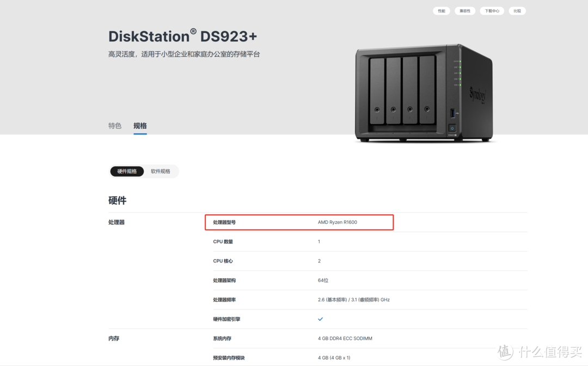This screenshot has height=366, width=588.
Task: Click the 性能 pill button at top right
Action: (441, 10)
